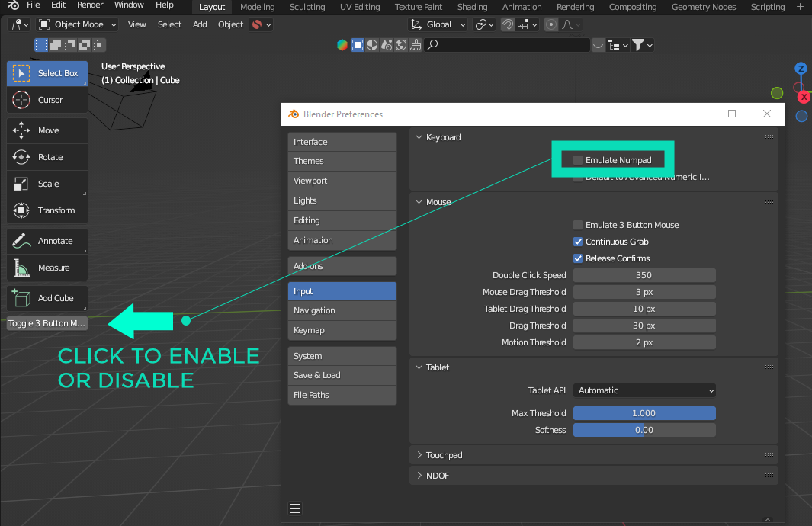Switch to the Shading workspace tab
812x526 pixels.
472,7
